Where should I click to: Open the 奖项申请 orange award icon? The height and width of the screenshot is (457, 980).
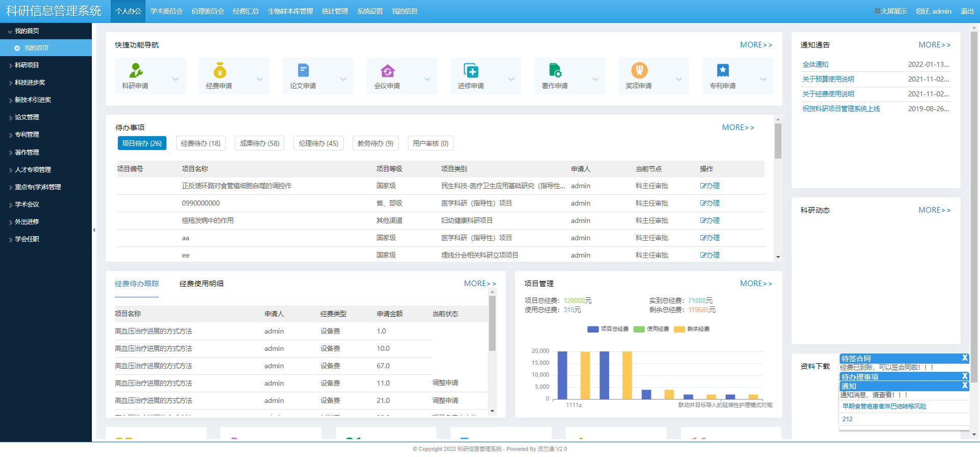(x=639, y=70)
